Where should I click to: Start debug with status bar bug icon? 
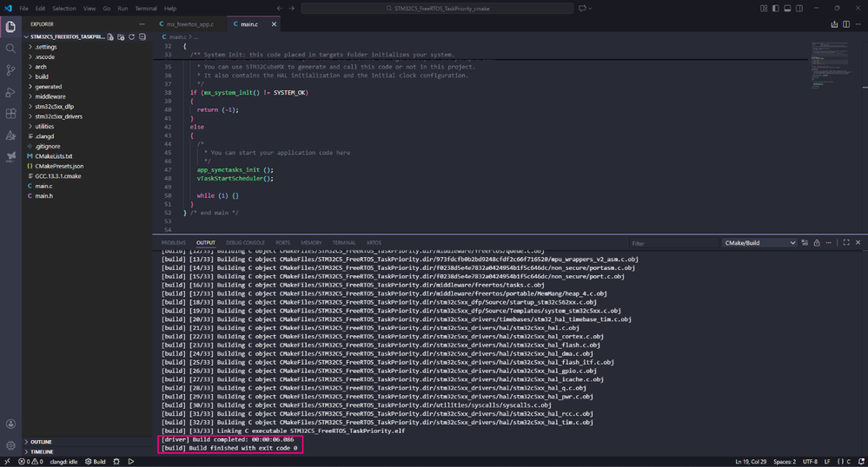pos(116,462)
